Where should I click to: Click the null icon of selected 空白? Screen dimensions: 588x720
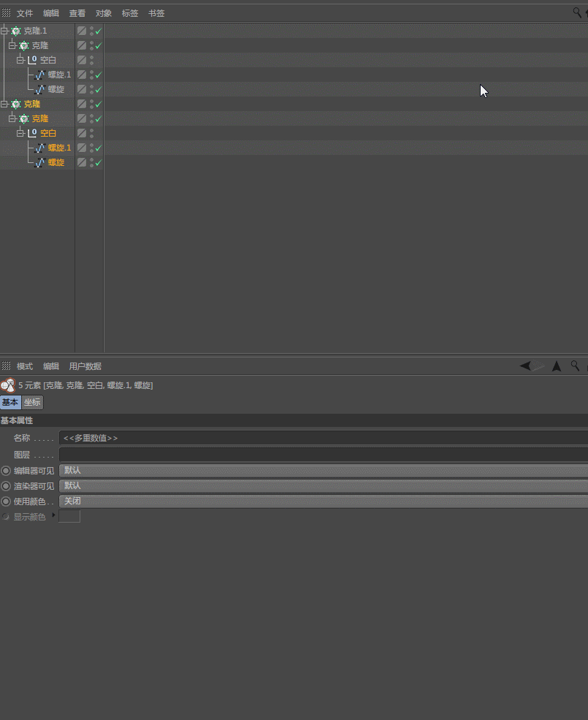coord(32,133)
